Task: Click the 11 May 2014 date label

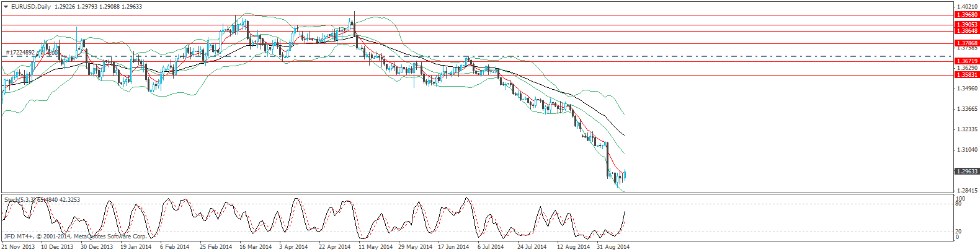Action: pos(375,247)
